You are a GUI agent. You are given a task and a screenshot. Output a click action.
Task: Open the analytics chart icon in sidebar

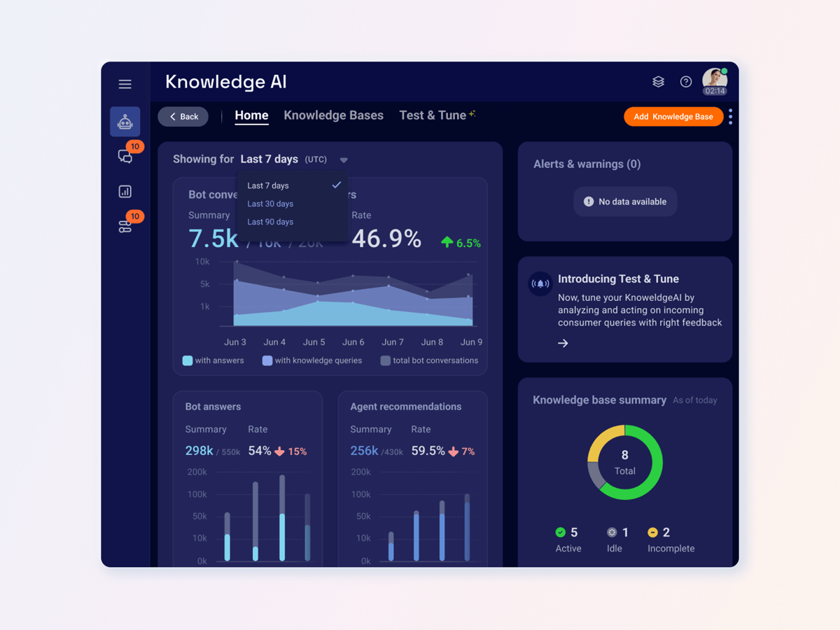pos(125,191)
